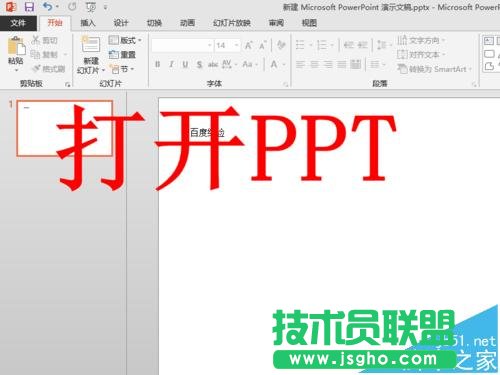This screenshot has height=375, width=500.
Task: Open the 审阅 (Review) tab
Action: pyautogui.click(x=276, y=23)
